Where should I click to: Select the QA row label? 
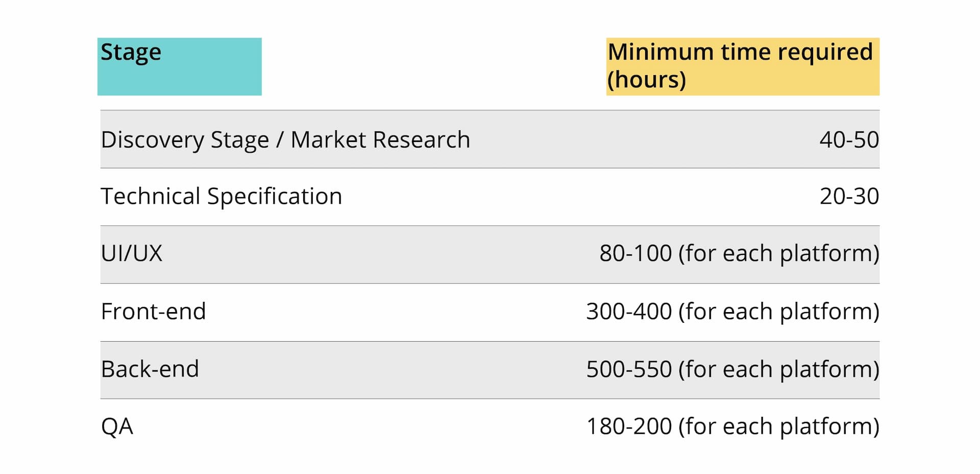117,427
